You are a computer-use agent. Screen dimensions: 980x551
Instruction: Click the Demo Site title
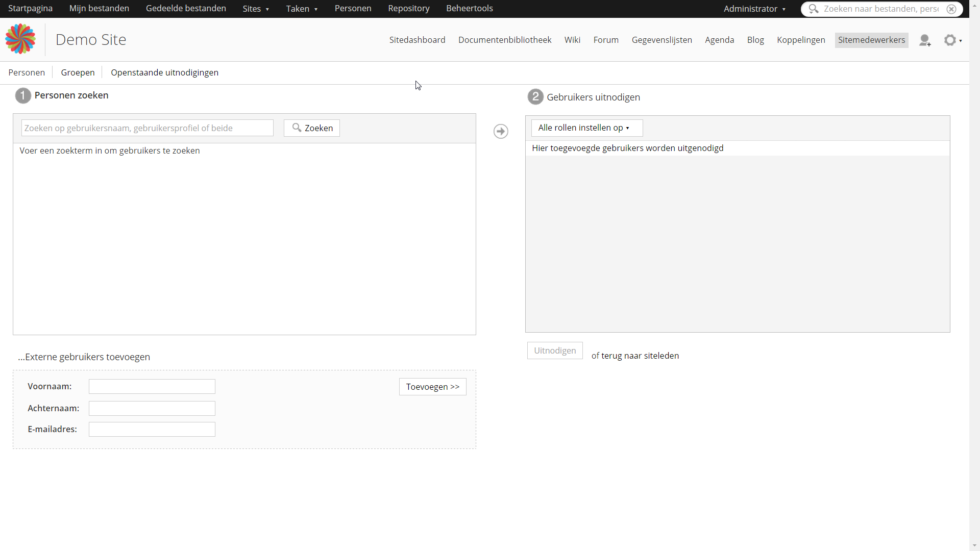click(x=91, y=39)
